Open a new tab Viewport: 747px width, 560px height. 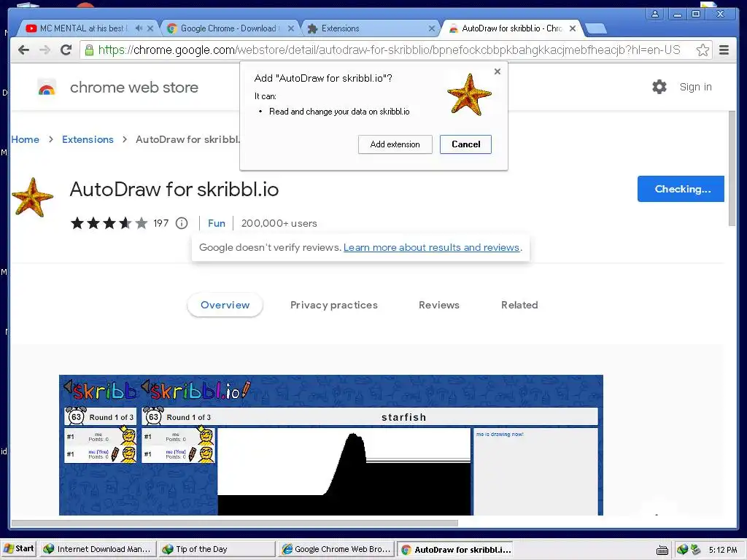click(x=596, y=29)
